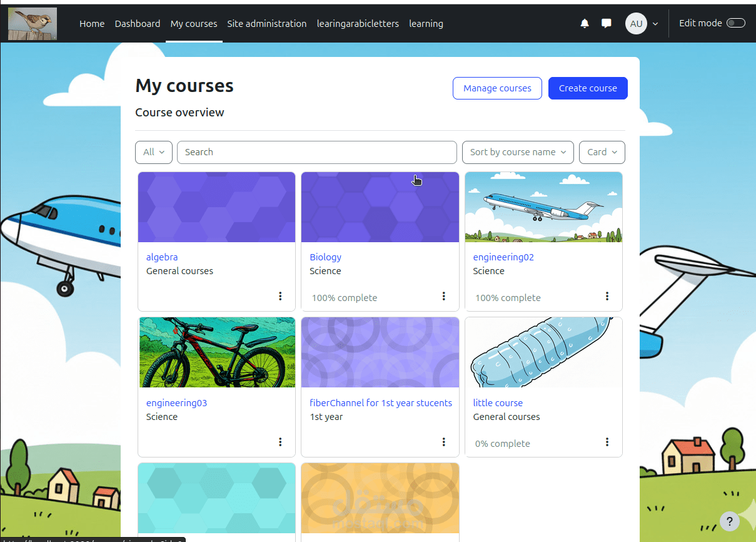This screenshot has width=756, height=542.
Task: Click the 0% complete text
Action: pos(503,444)
